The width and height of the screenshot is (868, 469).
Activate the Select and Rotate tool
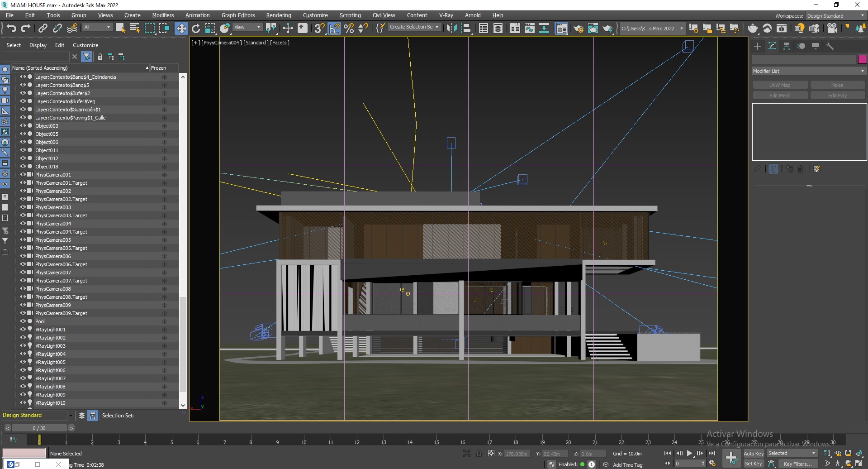(196, 29)
